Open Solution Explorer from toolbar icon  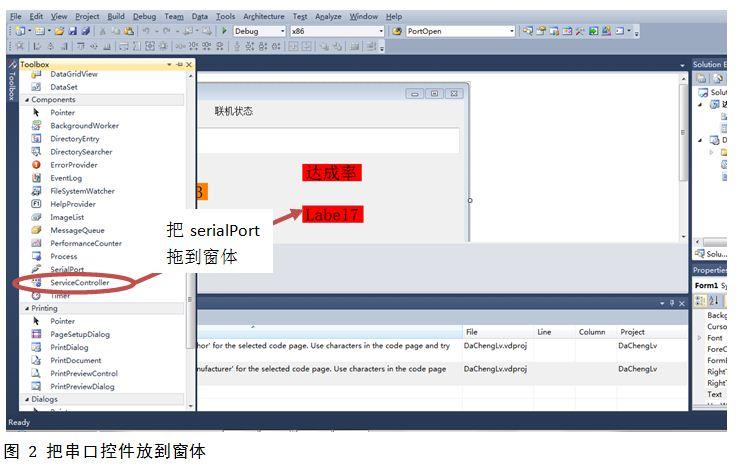[x=527, y=31]
